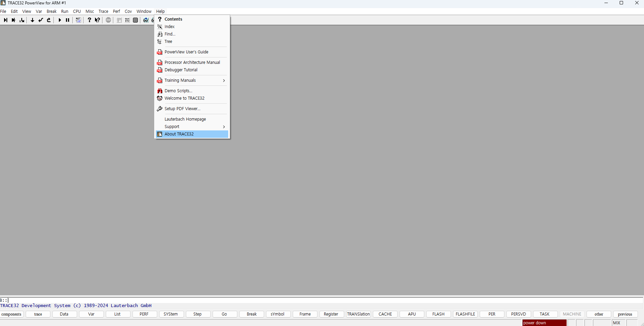Screen dimensions: 644x326
Task: Click the watch glasses toolbar icon
Action: coord(146,20)
